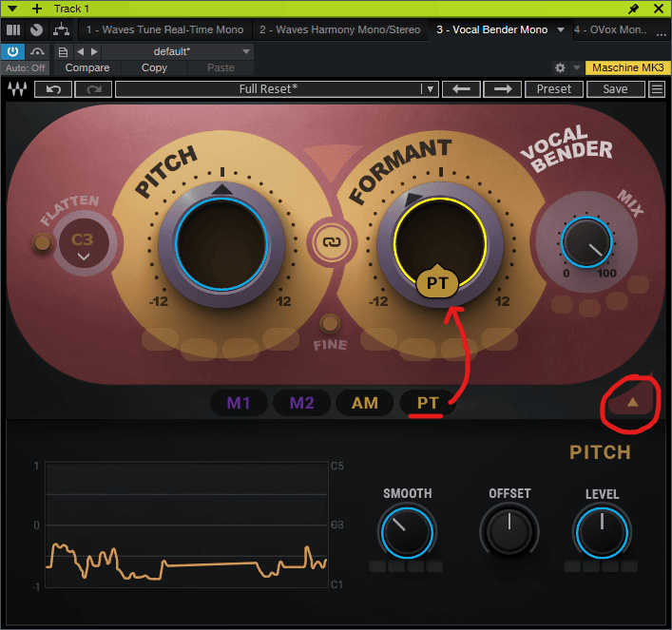Toggle the automation mode icon
The width and height of the screenshot is (672, 630).
tap(38, 52)
